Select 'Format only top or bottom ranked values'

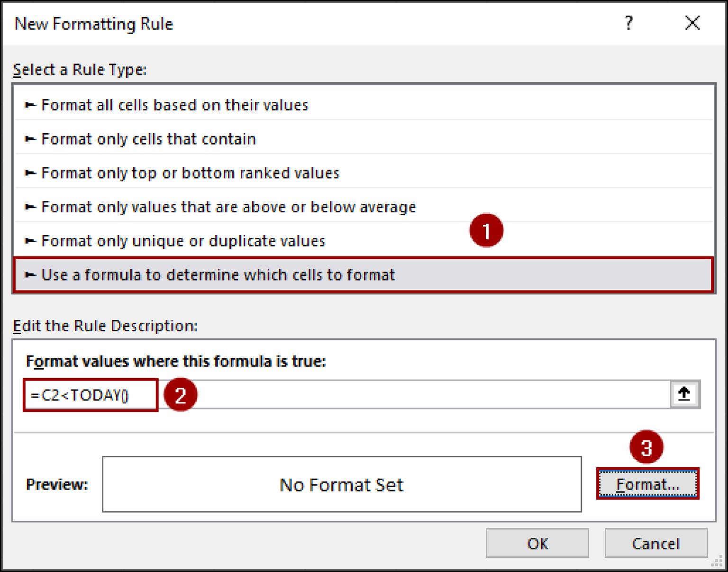[190, 173]
